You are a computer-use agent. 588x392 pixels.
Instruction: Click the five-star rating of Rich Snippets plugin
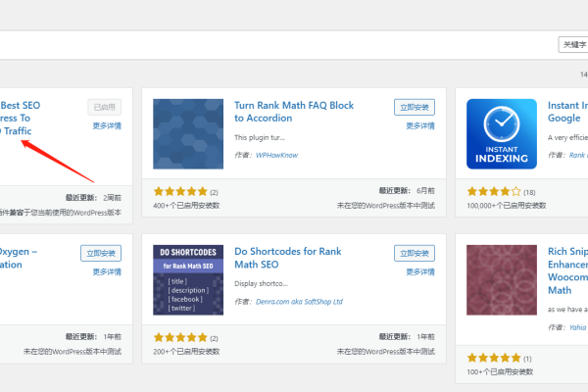[494, 358]
